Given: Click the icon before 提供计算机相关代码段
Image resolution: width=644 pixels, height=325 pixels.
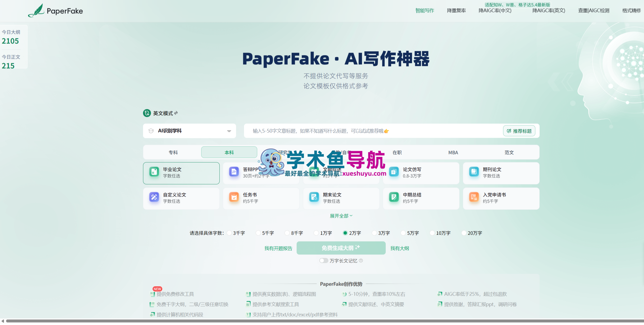Looking at the screenshot, I should tap(152, 315).
